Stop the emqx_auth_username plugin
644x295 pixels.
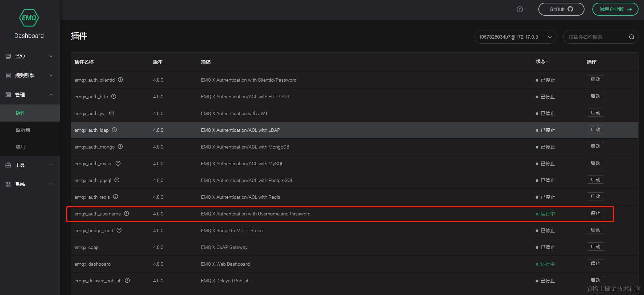pyautogui.click(x=595, y=213)
